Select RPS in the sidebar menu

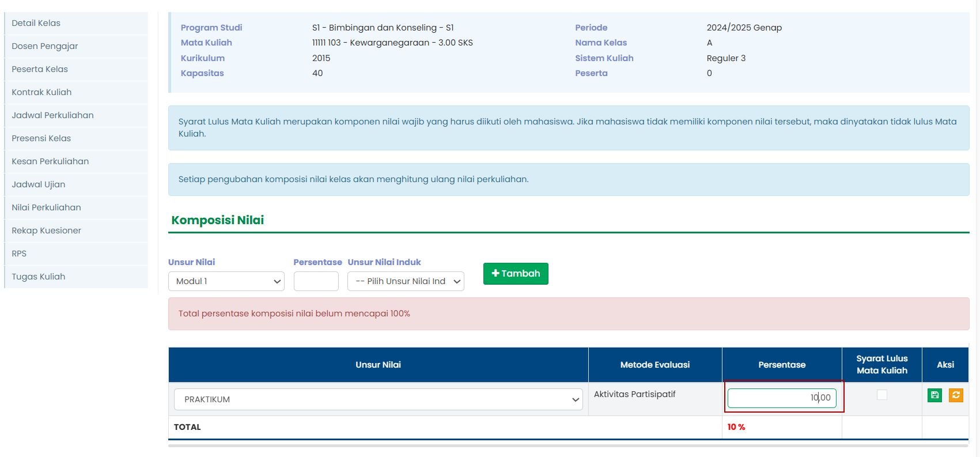[x=19, y=254]
